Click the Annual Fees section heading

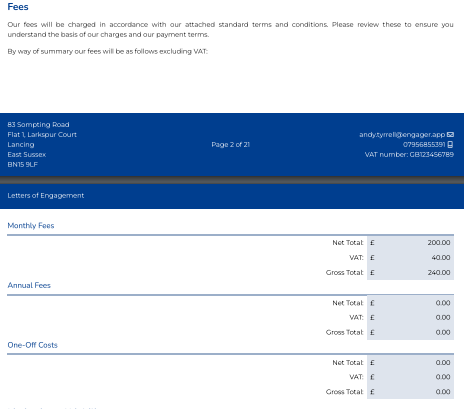point(29,285)
